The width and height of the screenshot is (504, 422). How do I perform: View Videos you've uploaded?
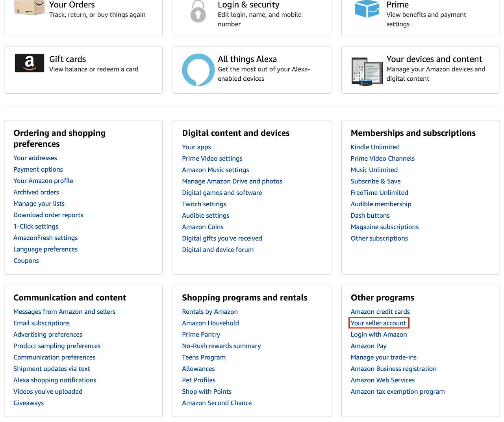[x=48, y=391]
